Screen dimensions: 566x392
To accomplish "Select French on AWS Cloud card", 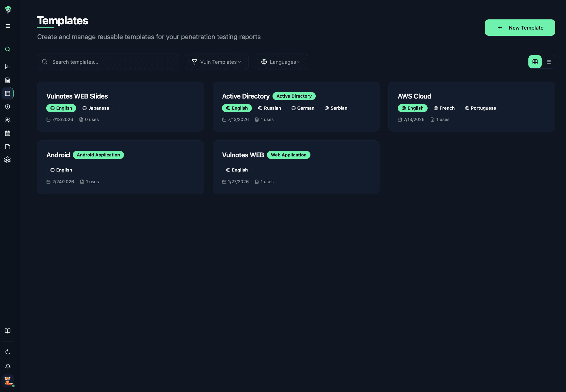I will pyautogui.click(x=444, y=108).
